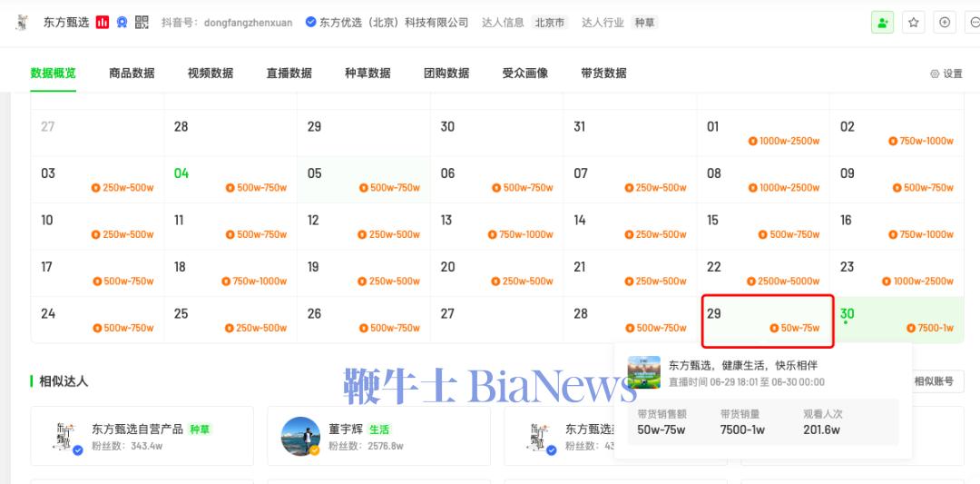Select calendar day 16 with 750w-1000w

(x=897, y=226)
